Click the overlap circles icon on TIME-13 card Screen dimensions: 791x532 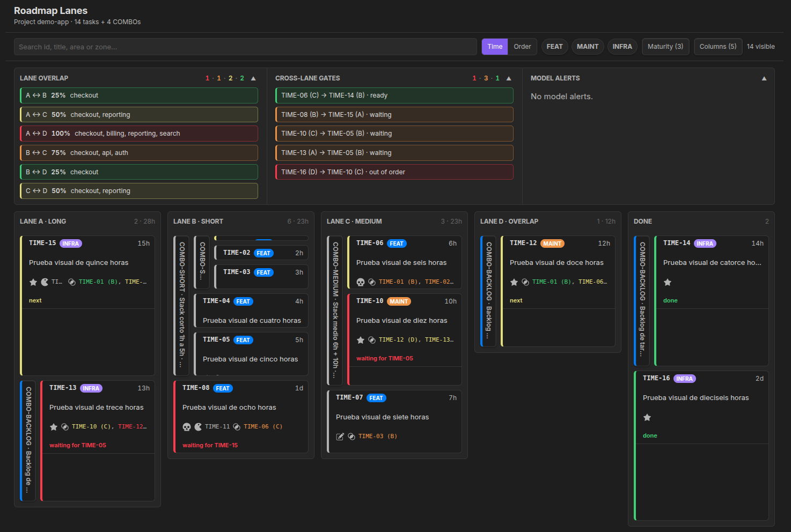tap(65, 427)
